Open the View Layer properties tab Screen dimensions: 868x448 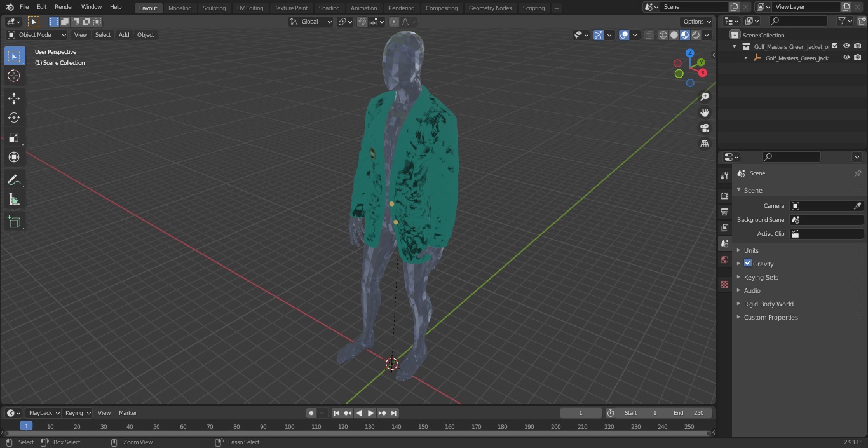coord(724,227)
